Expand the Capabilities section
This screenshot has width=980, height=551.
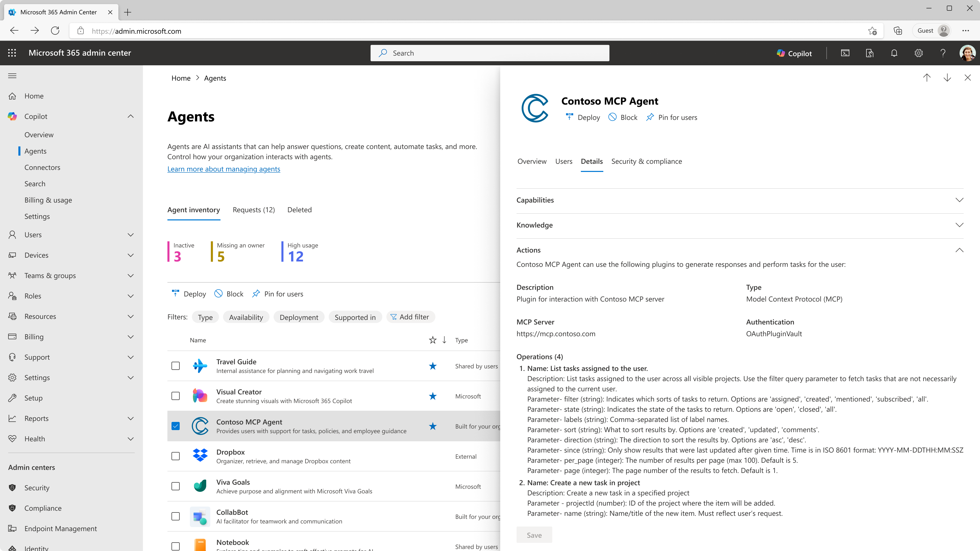740,200
